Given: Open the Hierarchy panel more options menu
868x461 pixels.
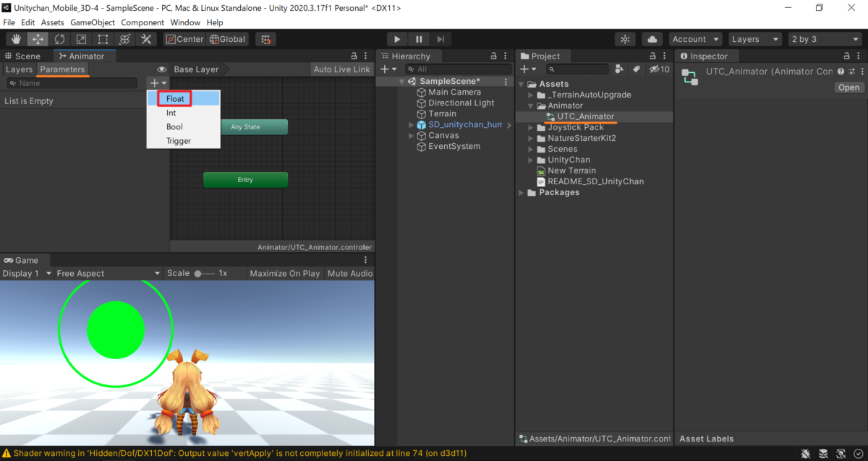Looking at the screenshot, I should point(506,56).
